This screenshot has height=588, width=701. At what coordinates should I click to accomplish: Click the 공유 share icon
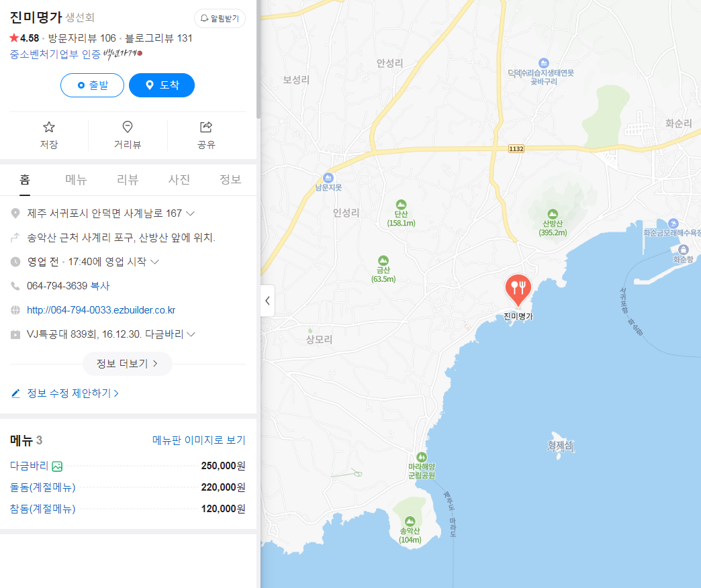[x=205, y=127]
